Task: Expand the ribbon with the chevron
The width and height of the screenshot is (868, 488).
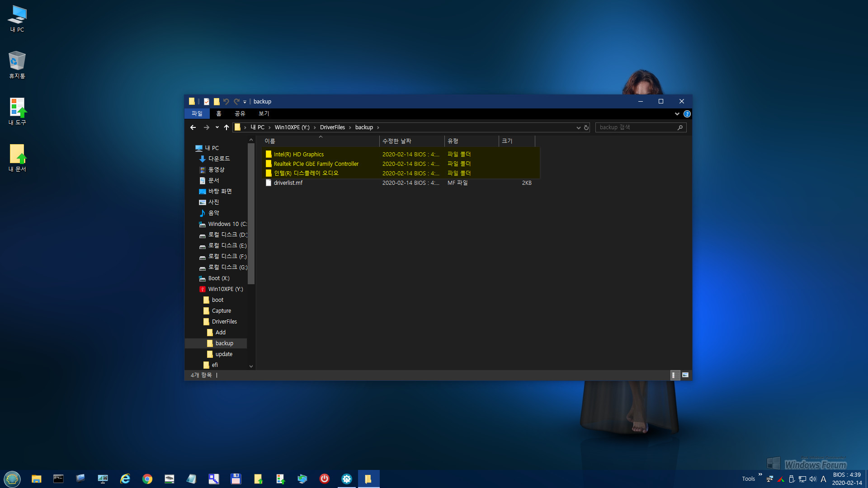Action: click(677, 114)
